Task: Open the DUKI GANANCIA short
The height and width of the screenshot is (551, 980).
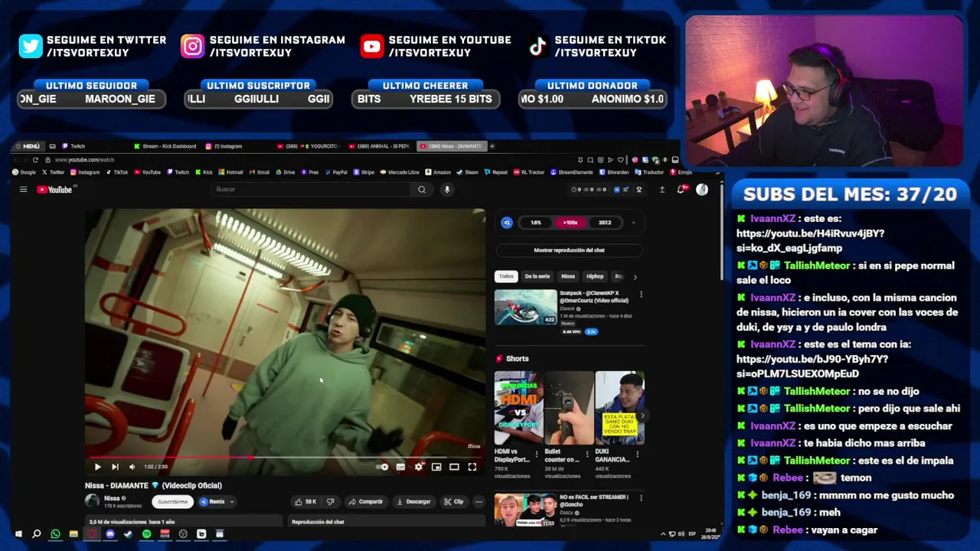Action: (x=619, y=408)
